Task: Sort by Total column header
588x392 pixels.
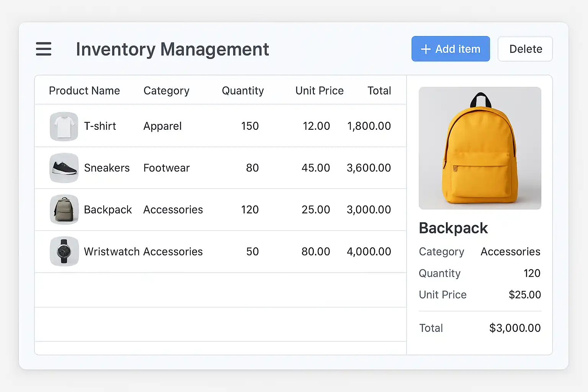Action: tap(379, 91)
